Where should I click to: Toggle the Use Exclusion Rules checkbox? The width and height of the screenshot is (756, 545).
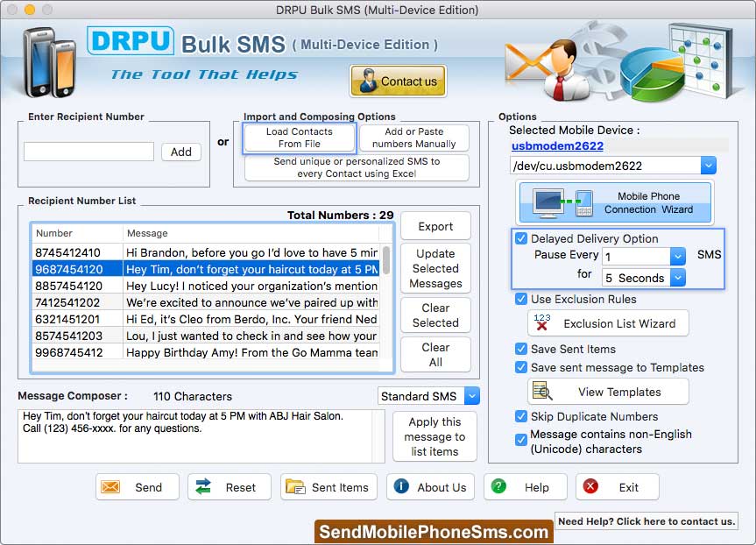521,299
